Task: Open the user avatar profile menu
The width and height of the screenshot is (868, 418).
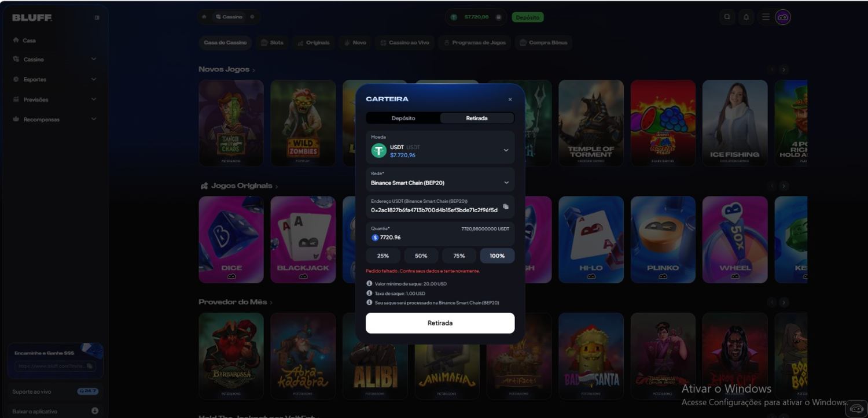Action: tap(783, 17)
